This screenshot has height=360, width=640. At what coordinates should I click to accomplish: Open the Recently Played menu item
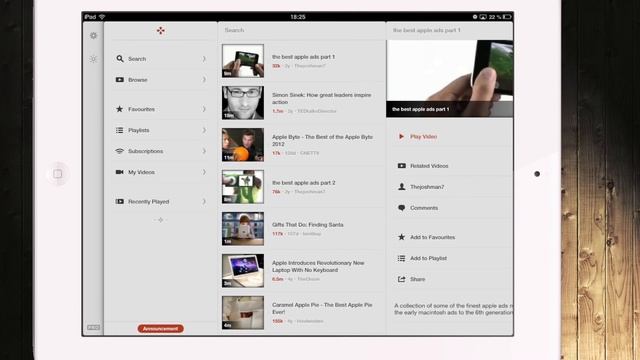pyautogui.click(x=160, y=201)
